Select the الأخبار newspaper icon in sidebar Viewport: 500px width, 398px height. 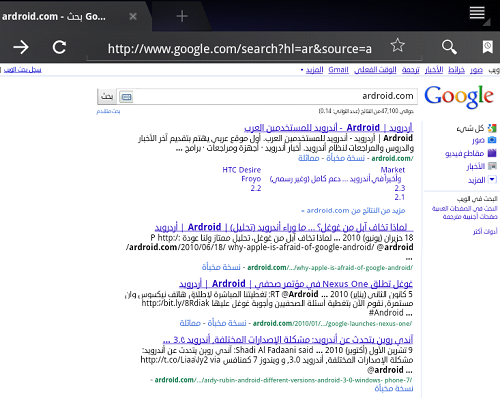pos(492,166)
